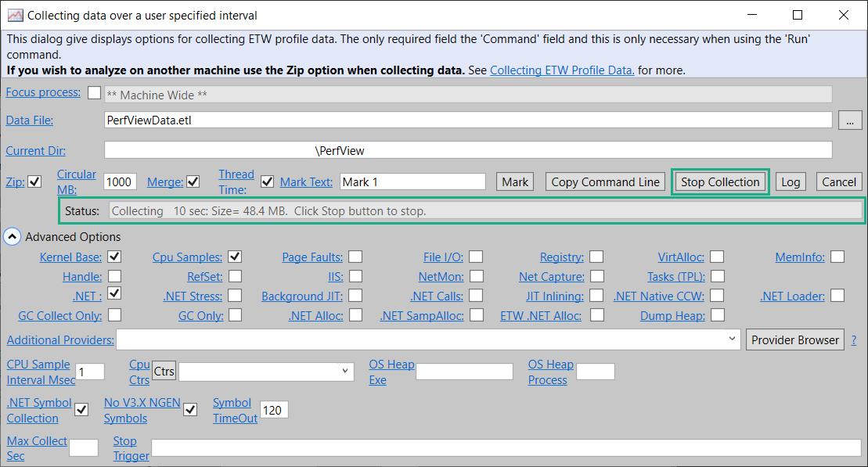Image resolution: width=868 pixels, height=467 pixels.
Task: Open Collecting ETW Profile Data help link
Action: click(562, 70)
